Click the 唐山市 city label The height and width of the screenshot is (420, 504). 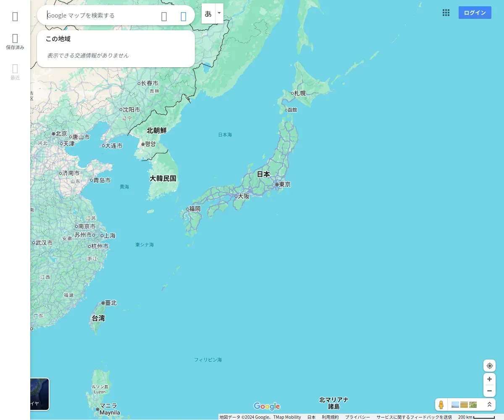click(x=81, y=137)
